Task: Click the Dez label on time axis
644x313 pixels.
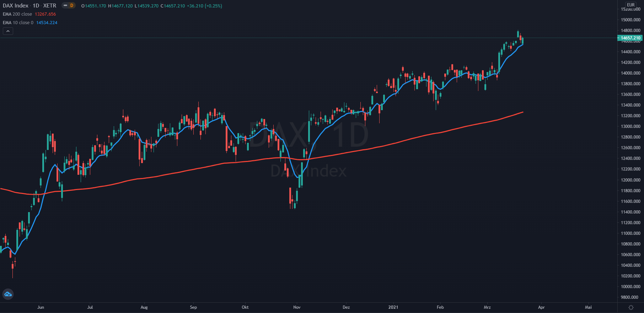Action: 346,307
